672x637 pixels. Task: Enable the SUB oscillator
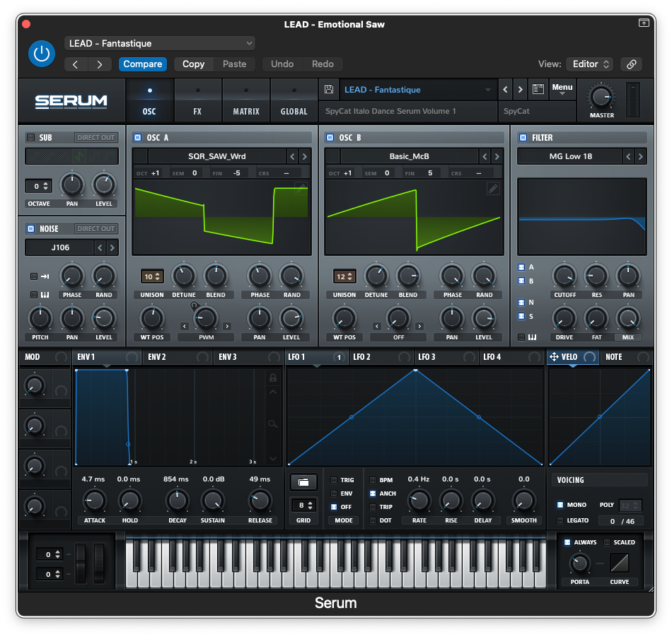31,137
